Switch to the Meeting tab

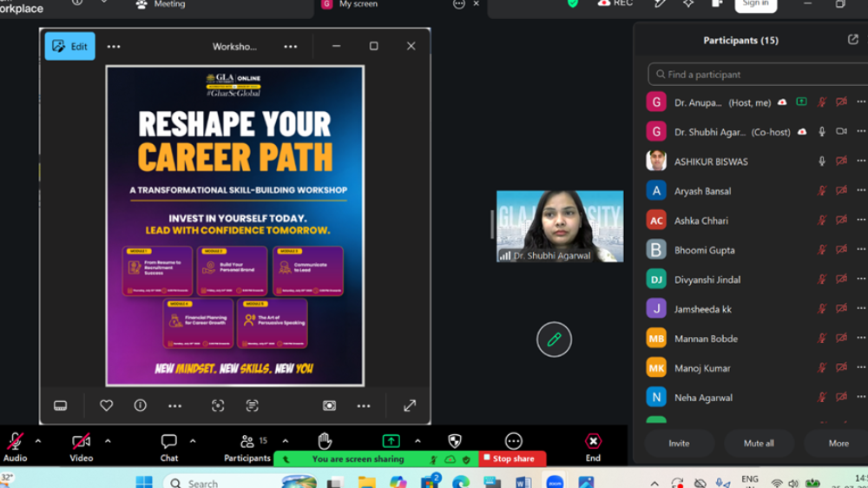[161, 4]
